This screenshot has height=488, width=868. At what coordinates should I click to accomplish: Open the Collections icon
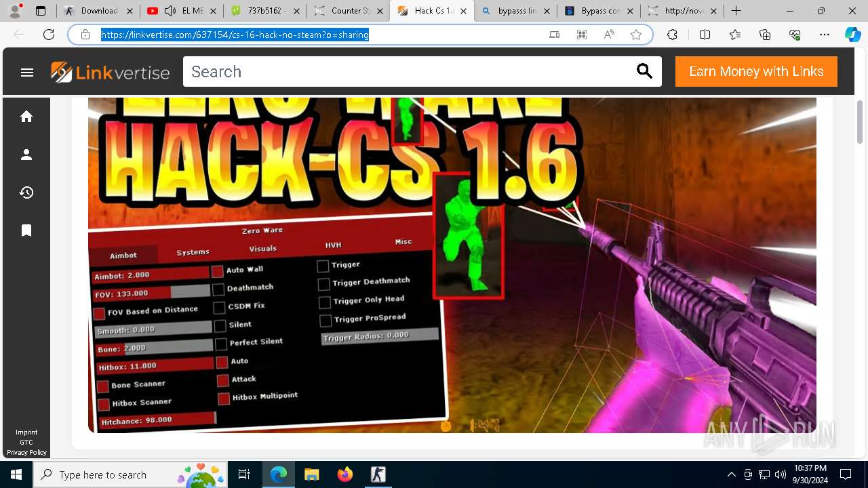pyautogui.click(x=765, y=35)
